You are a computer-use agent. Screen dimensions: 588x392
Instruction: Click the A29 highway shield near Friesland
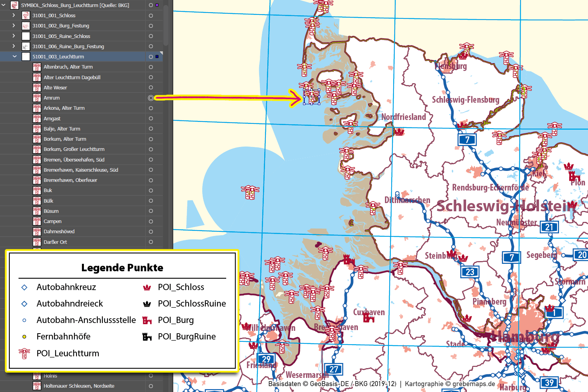click(266, 359)
